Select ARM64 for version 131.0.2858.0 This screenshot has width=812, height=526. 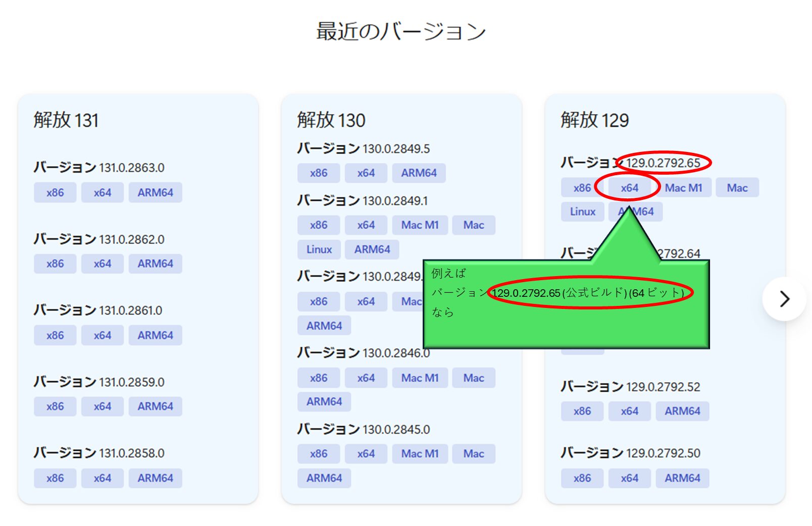click(155, 478)
